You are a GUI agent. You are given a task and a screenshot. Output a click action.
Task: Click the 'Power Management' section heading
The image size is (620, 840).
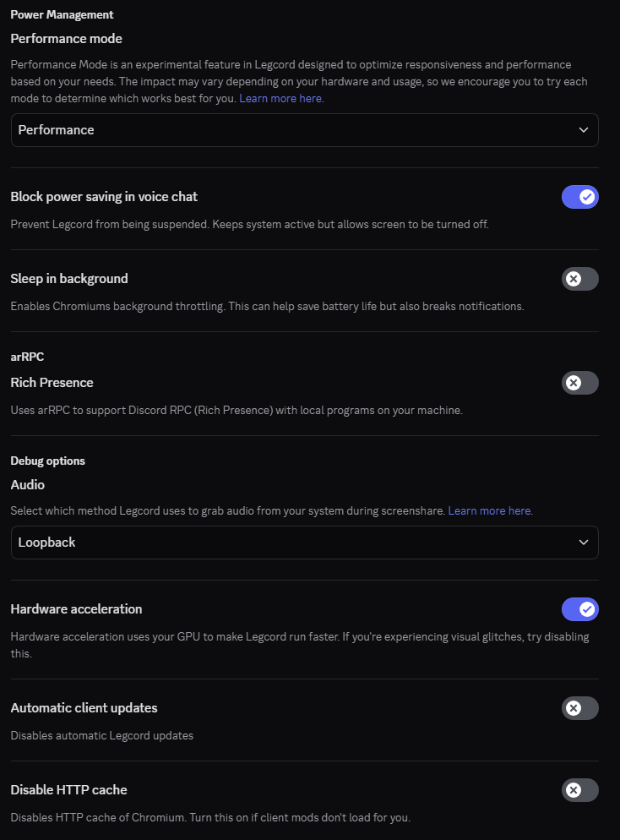click(62, 15)
